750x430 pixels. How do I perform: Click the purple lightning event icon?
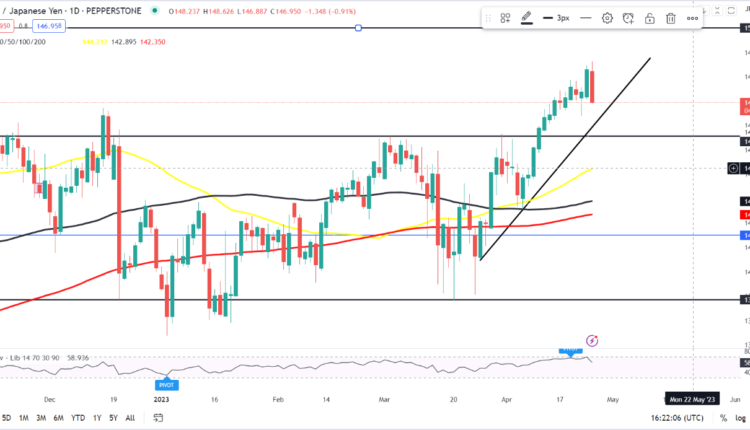click(x=592, y=341)
